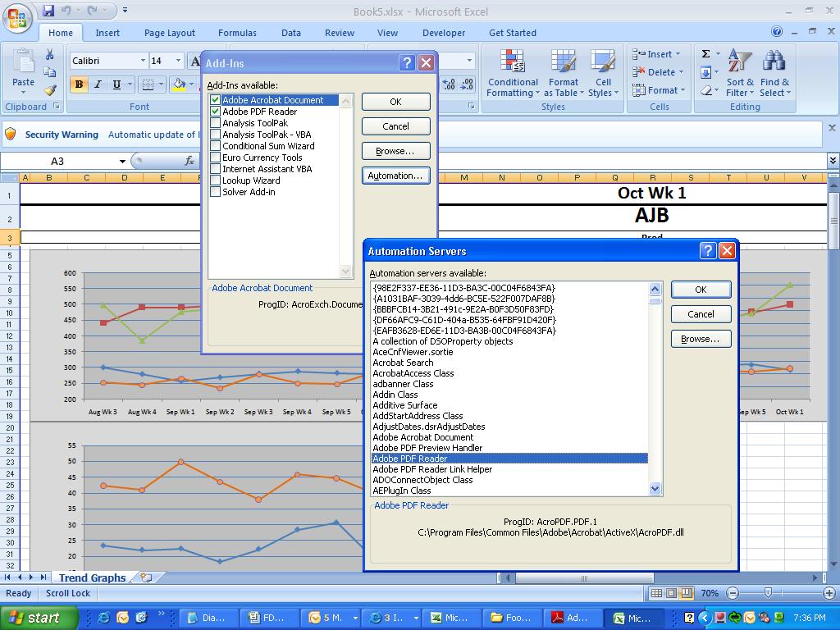Apply bold formatting with the Bold icon

pyautogui.click(x=79, y=84)
